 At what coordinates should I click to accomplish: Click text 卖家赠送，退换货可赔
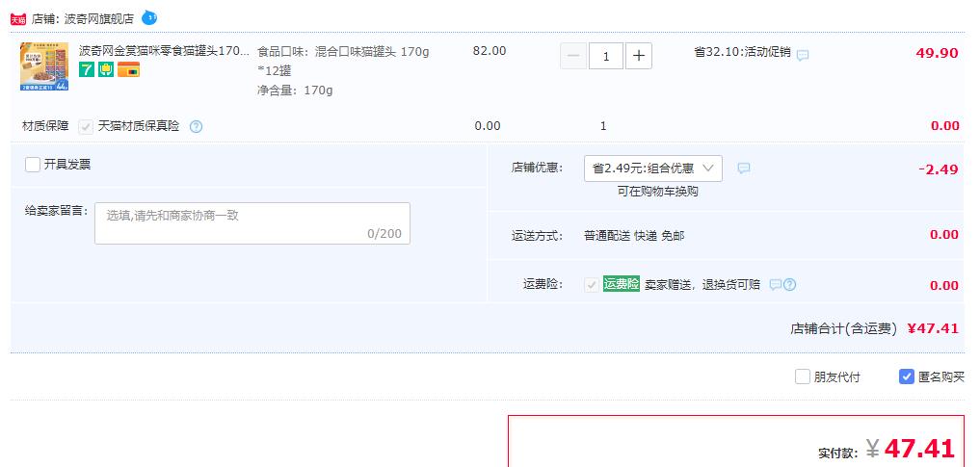click(702, 285)
